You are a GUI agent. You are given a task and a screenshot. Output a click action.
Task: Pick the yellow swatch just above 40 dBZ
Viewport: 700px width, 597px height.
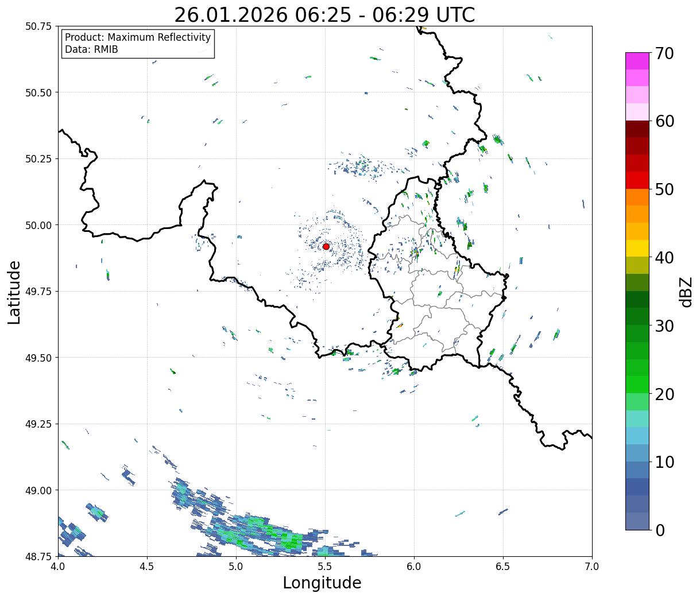click(637, 248)
